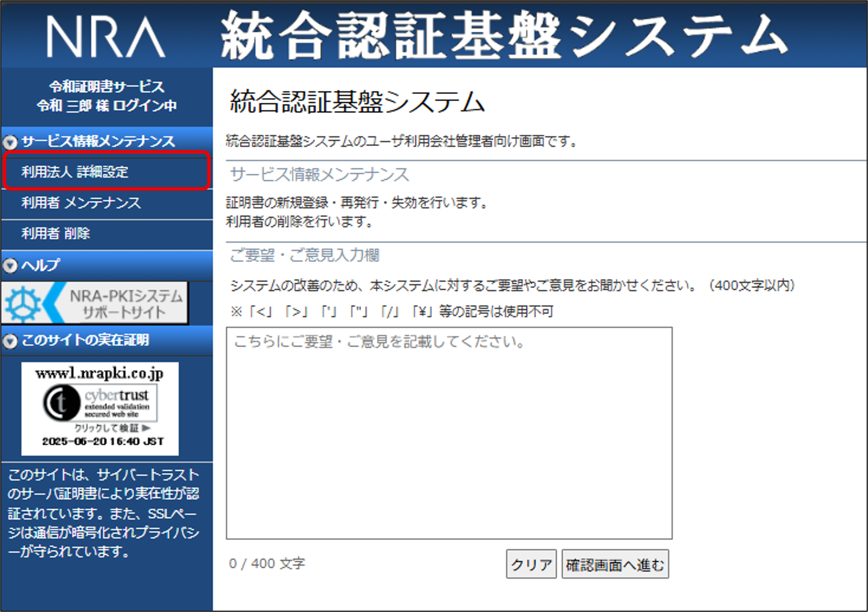Image resolution: width=868 pixels, height=612 pixels.
Task: Collapse the ヘルプ section arrow
Action: click(10, 265)
